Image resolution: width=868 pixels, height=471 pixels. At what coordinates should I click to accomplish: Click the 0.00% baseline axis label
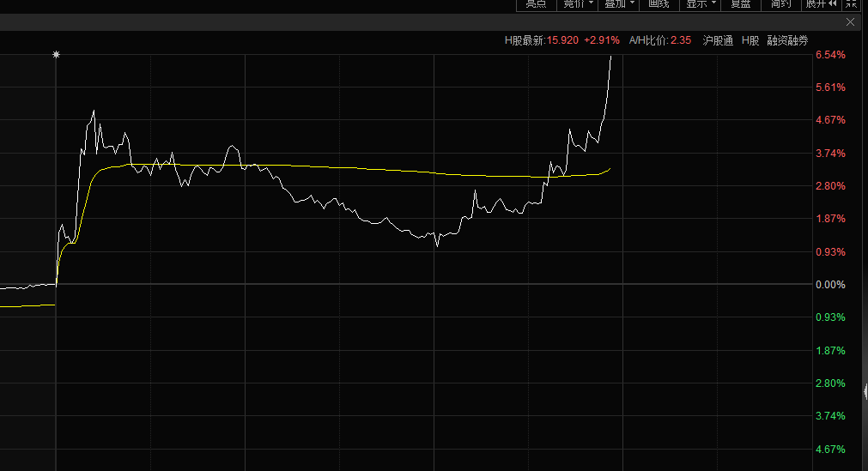click(x=830, y=285)
